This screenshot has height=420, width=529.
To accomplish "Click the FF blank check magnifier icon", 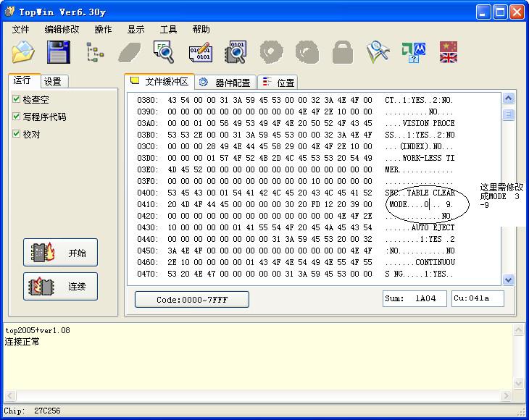I will point(164,52).
